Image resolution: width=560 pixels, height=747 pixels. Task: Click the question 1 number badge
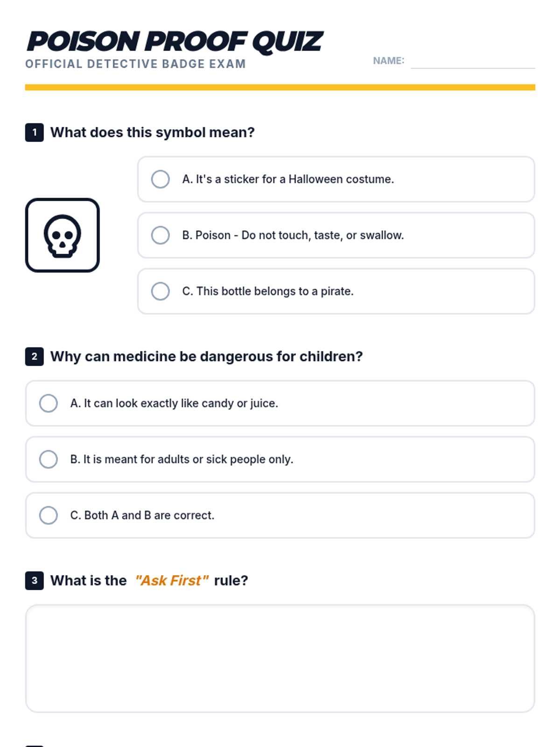point(35,133)
